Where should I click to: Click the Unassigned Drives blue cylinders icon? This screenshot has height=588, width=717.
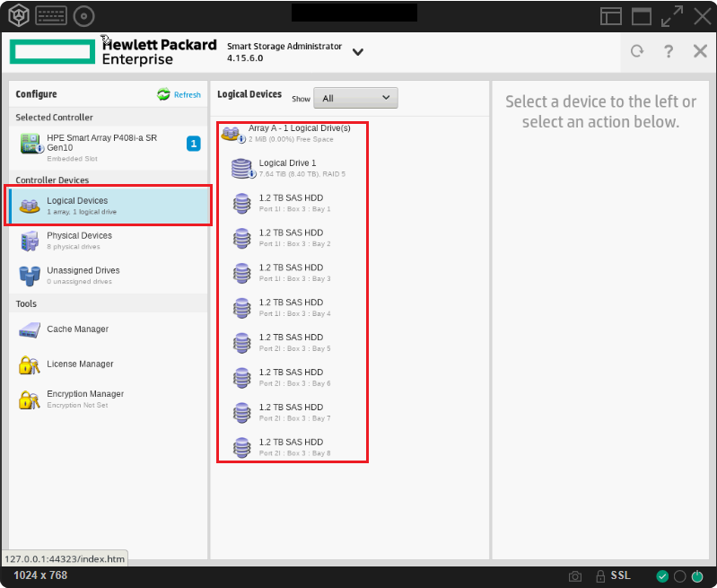coord(30,276)
